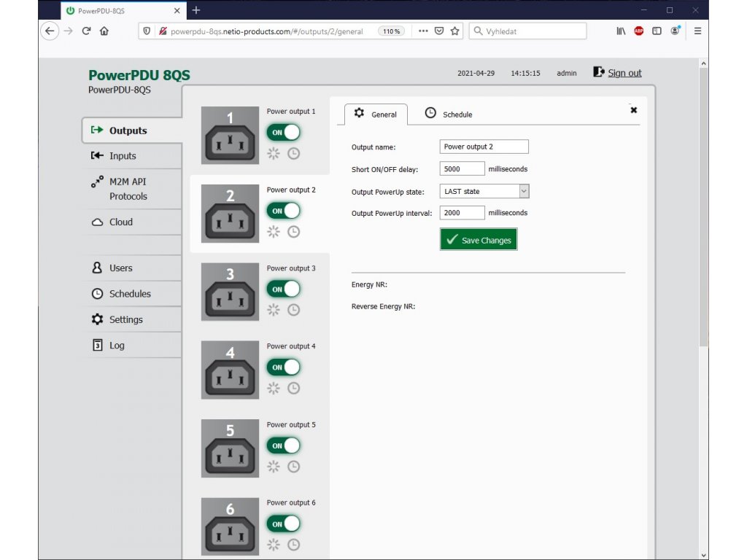The image size is (747, 560).
Task: Open the Cloud section in sidebar
Action: pos(132,222)
